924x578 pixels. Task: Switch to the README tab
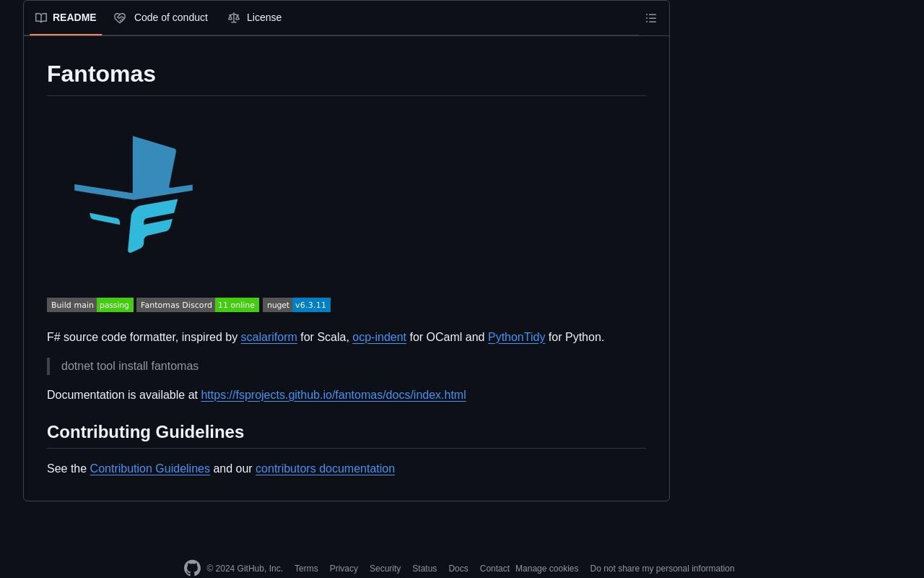coord(66,17)
